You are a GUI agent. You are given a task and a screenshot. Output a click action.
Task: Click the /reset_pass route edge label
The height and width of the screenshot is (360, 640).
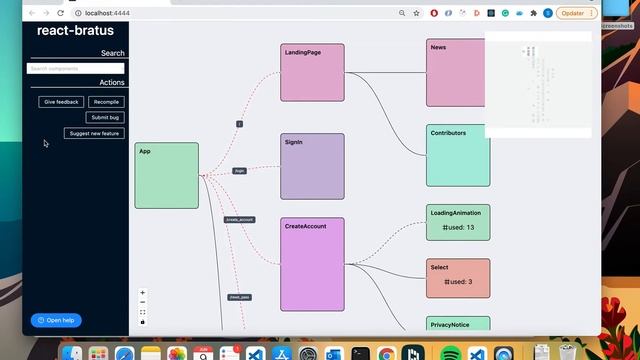pyautogui.click(x=240, y=297)
